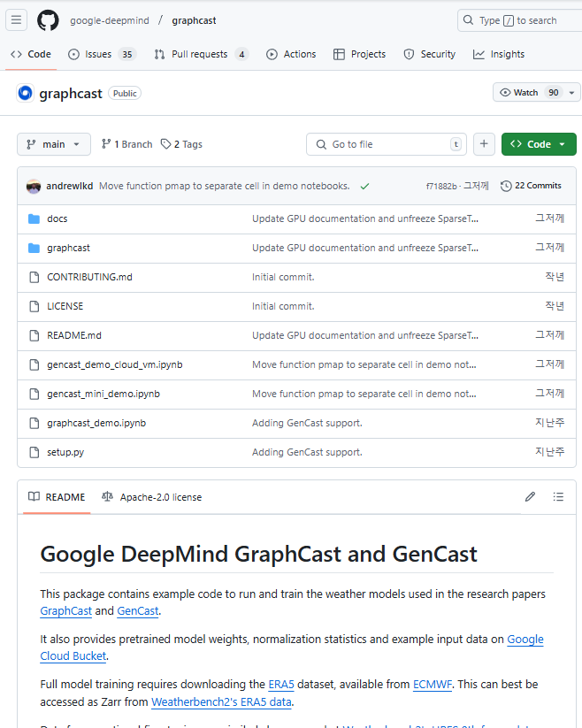582x728 pixels.
Task: Open the main branch selector dropdown
Action: tap(54, 144)
